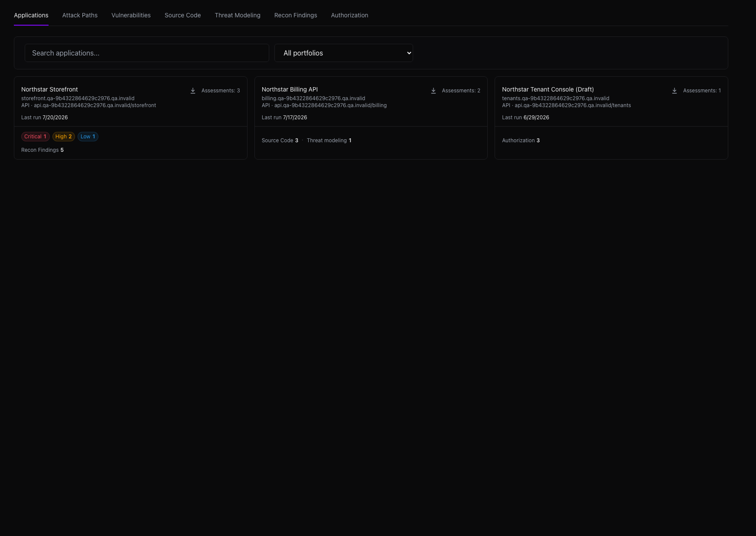Click the High 2 severity badge
Image resolution: width=756 pixels, height=536 pixels.
click(x=64, y=137)
